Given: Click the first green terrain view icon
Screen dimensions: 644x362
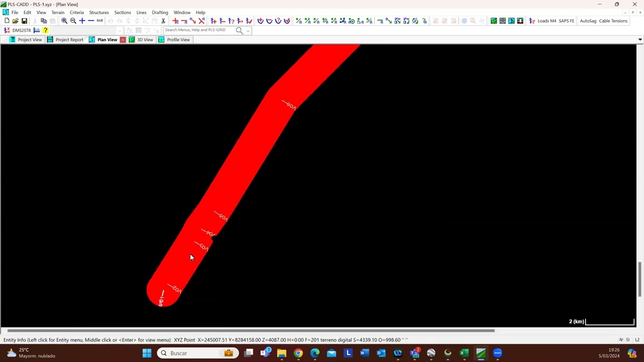Looking at the screenshot, I should click(494, 21).
